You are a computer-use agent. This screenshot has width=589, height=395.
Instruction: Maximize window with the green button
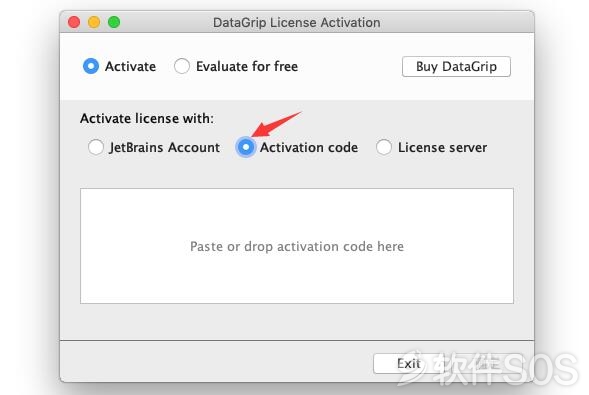point(114,22)
